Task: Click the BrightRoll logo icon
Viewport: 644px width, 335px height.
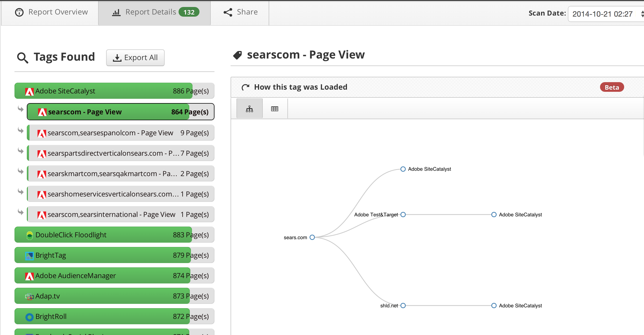Action: pos(29,317)
